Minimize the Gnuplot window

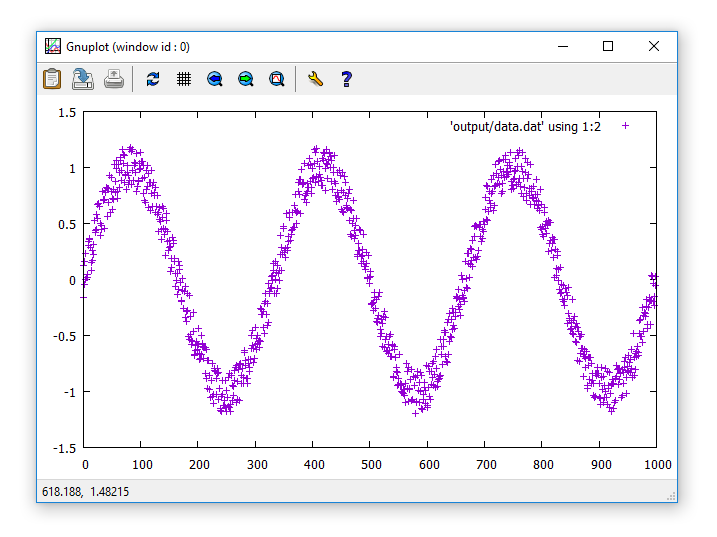pyautogui.click(x=562, y=46)
